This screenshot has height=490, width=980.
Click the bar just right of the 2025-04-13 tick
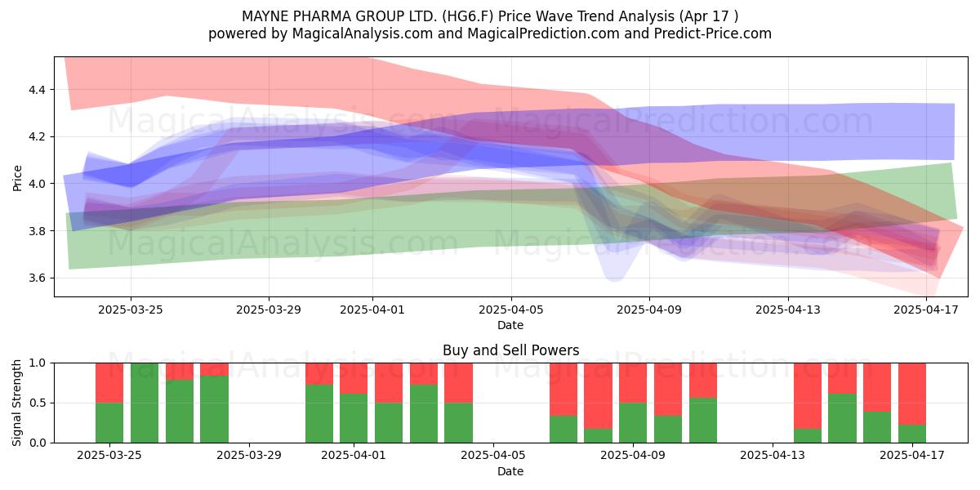(808, 403)
